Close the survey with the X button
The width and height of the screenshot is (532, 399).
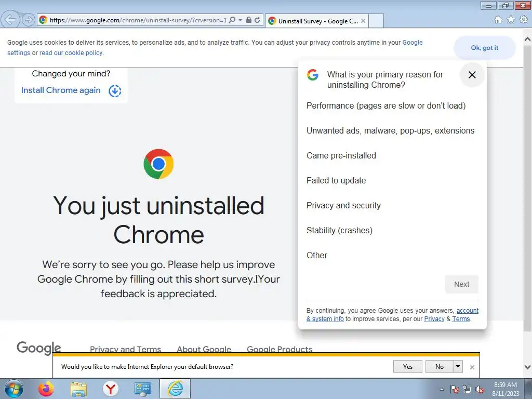pos(472,75)
